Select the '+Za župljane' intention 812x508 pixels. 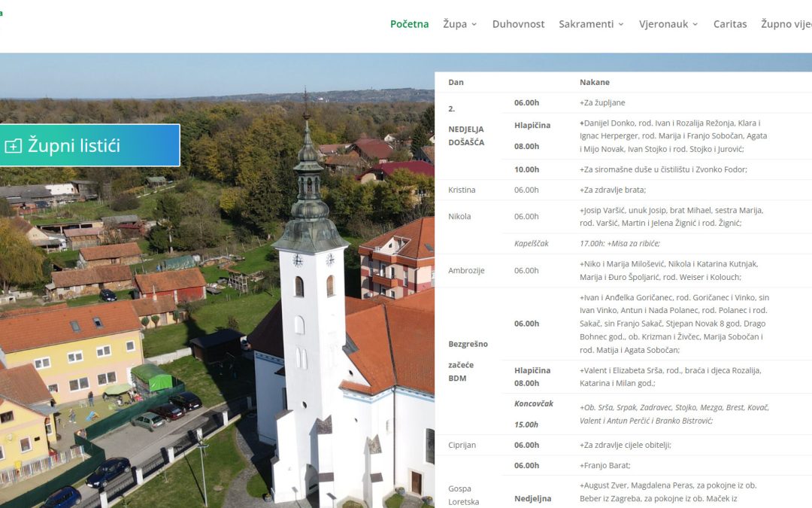(x=601, y=102)
